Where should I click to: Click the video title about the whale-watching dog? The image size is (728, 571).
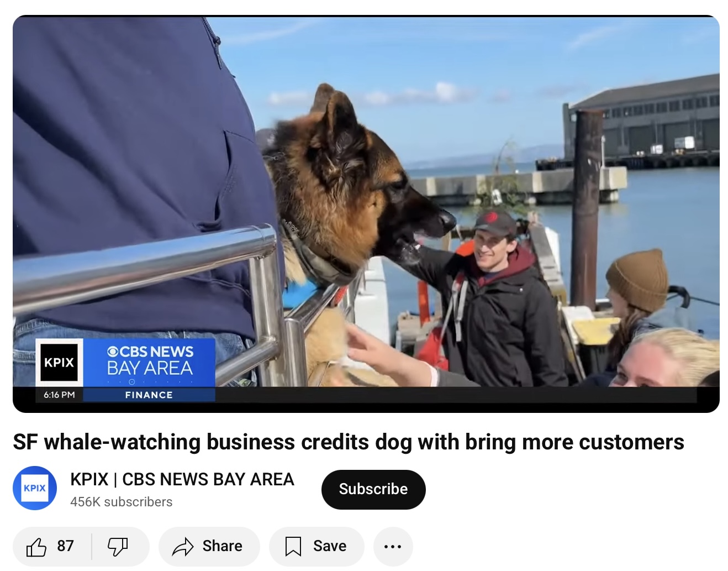click(349, 442)
